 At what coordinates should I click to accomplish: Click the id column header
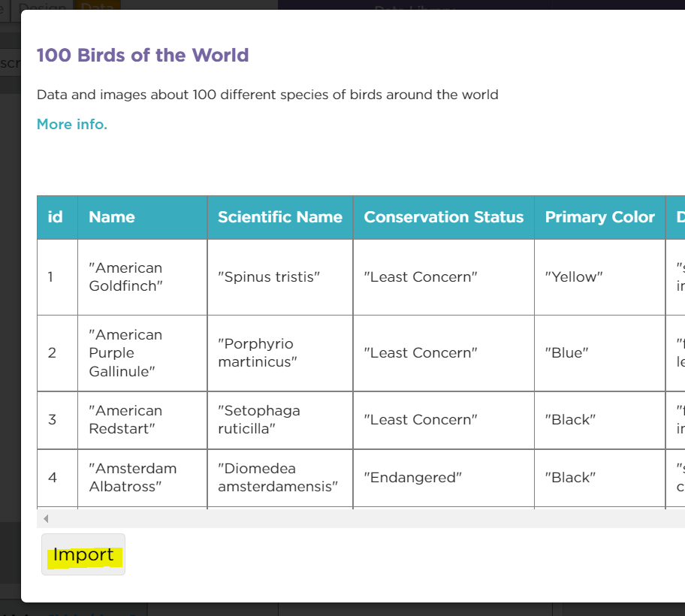[x=55, y=217]
